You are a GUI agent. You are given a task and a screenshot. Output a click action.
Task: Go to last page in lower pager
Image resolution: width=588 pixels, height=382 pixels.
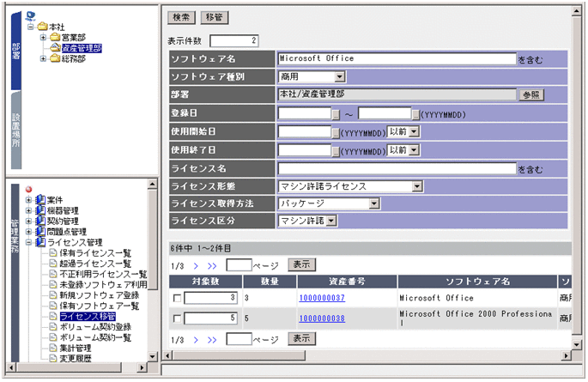click(x=212, y=340)
